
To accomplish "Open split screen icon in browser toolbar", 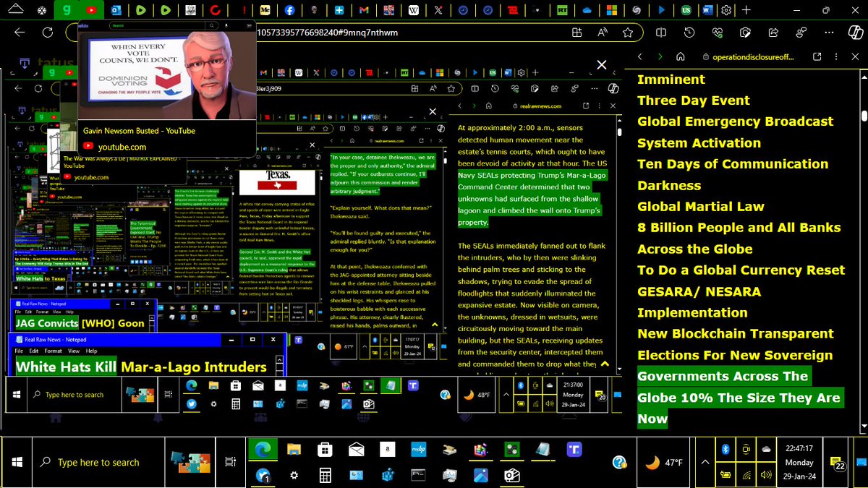I will click(661, 33).
